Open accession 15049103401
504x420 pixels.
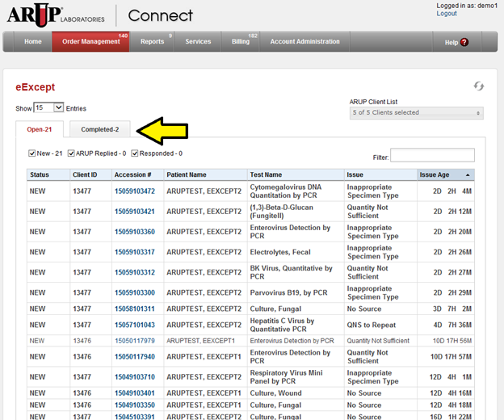[135, 393]
